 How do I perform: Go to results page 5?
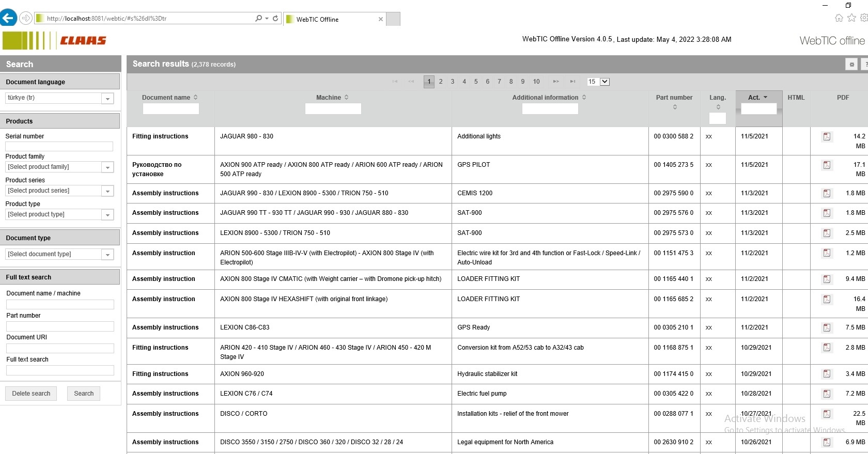pyautogui.click(x=476, y=82)
